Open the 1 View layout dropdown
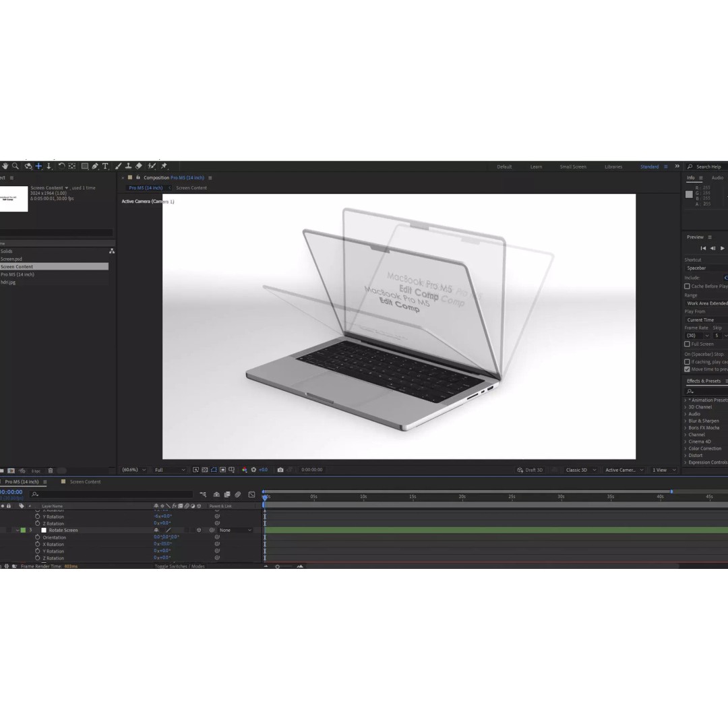The width and height of the screenshot is (728, 728). tap(664, 470)
